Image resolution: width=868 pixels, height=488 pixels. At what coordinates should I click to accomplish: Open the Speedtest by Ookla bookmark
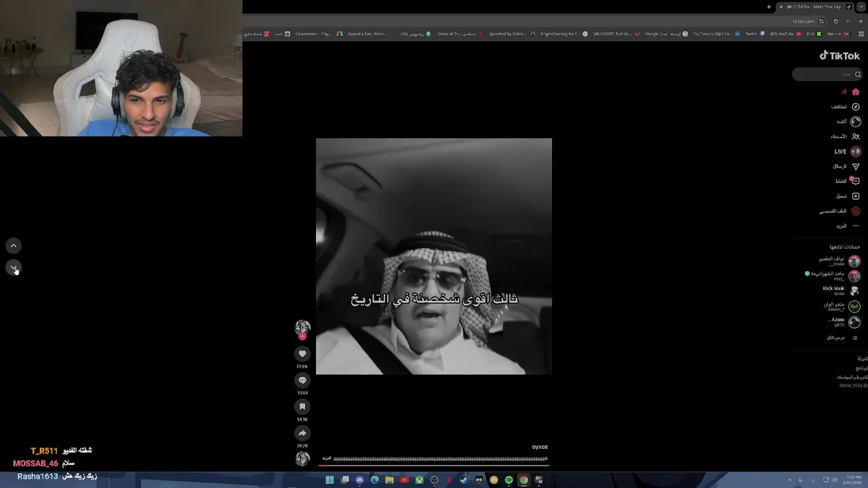tap(512, 34)
